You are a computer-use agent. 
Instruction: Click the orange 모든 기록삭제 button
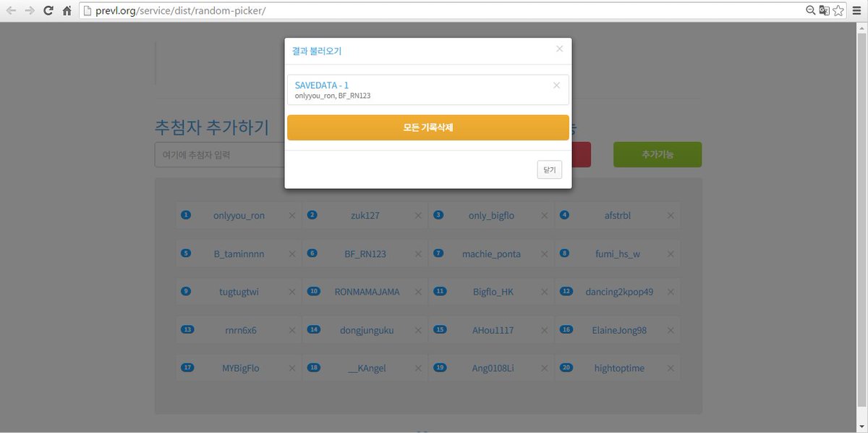click(428, 127)
